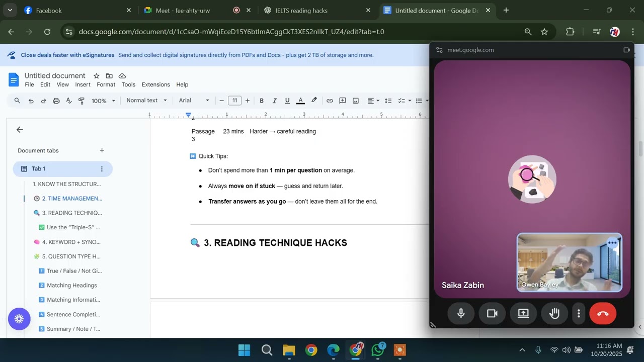The image size is (644, 362).
Task: Open Windows Start menu
Action: (244, 350)
